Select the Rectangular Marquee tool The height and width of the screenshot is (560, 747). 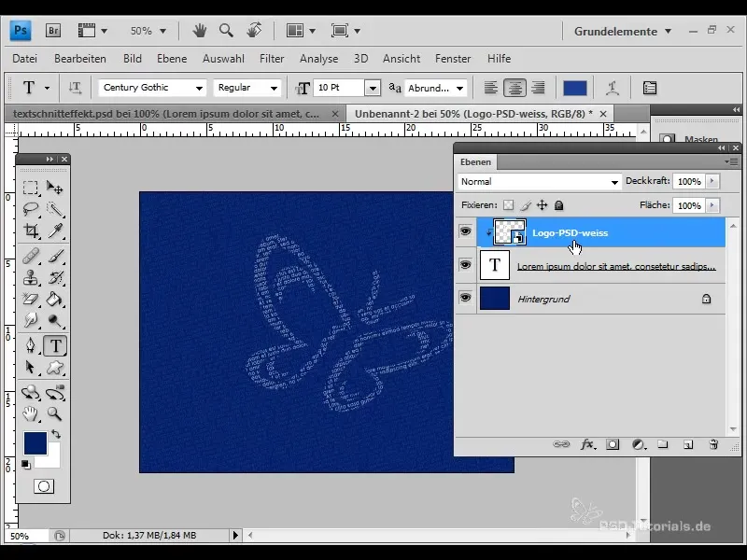(31, 188)
